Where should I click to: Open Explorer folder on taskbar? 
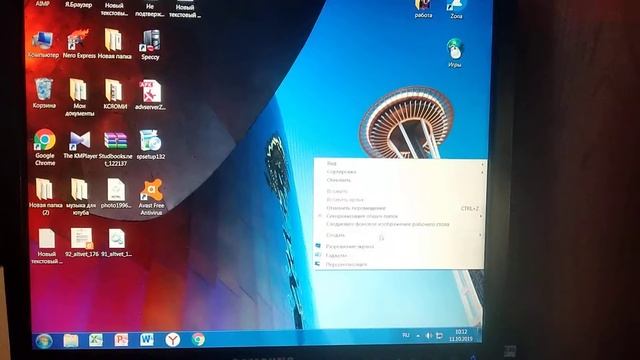click(71, 340)
